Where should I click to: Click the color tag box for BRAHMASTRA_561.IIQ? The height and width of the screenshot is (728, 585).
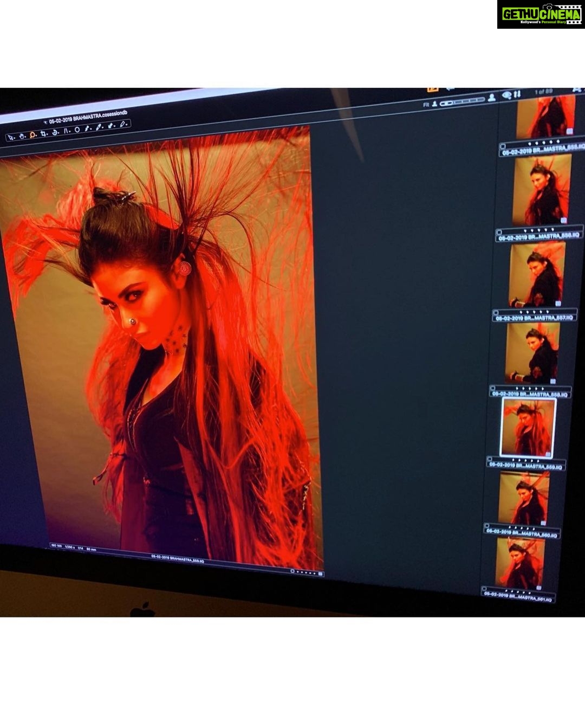483,589
